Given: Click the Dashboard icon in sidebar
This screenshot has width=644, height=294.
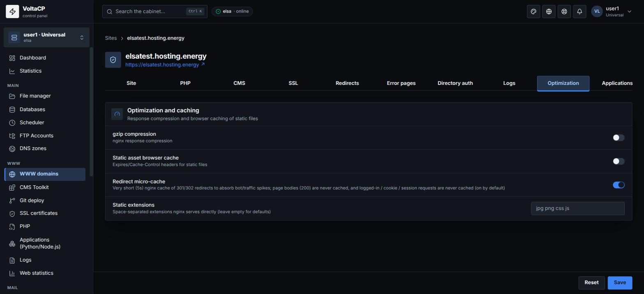Looking at the screenshot, I should (12, 58).
